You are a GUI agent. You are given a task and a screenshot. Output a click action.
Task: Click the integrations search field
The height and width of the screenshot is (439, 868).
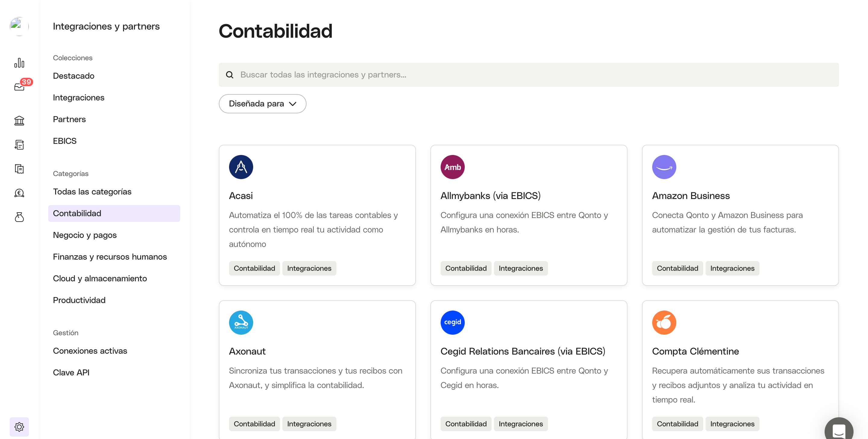[528, 74]
